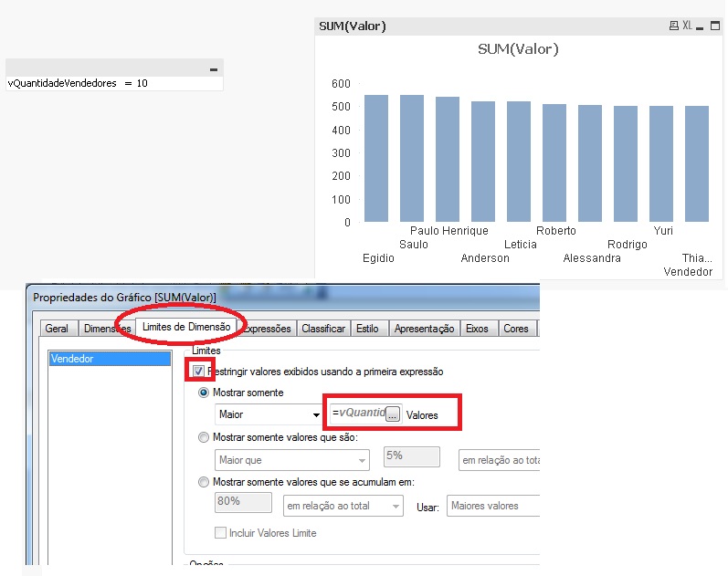Switch to the Geral tab
The image size is (728, 576).
pyautogui.click(x=57, y=329)
